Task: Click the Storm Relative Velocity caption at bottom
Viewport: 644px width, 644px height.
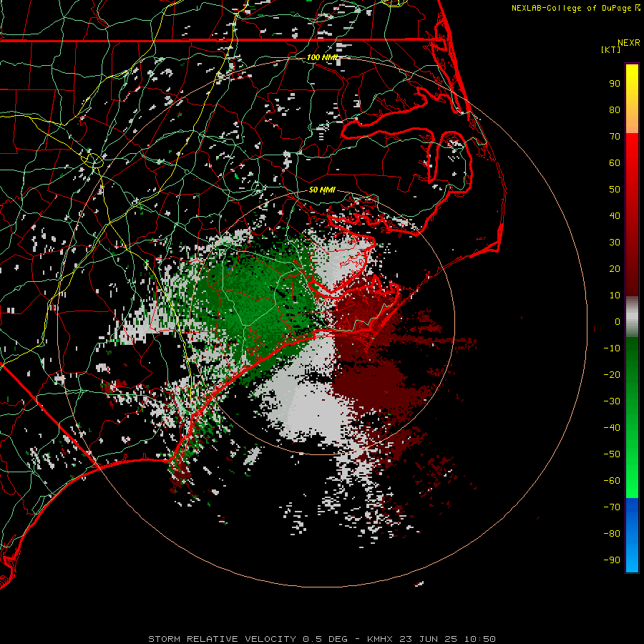Action: (321, 639)
